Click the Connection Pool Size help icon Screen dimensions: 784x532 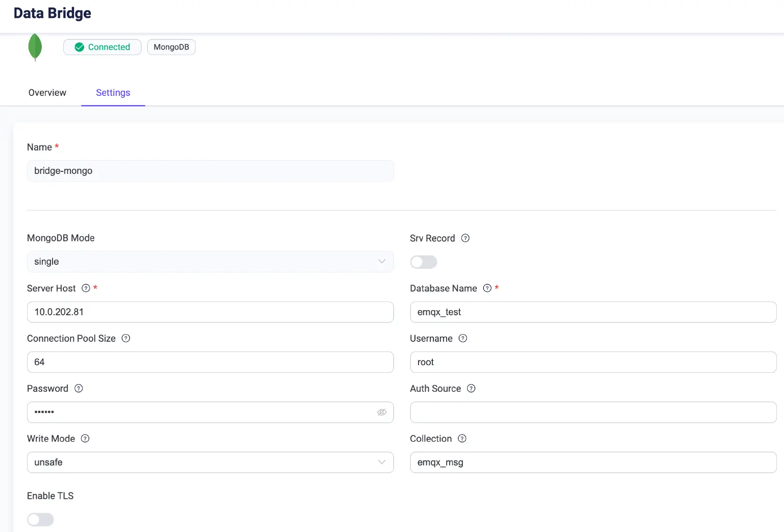126,338
